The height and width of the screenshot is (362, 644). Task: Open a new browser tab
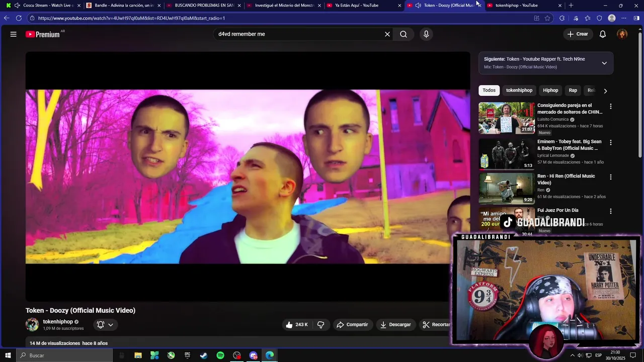click(x=571, y=6)
